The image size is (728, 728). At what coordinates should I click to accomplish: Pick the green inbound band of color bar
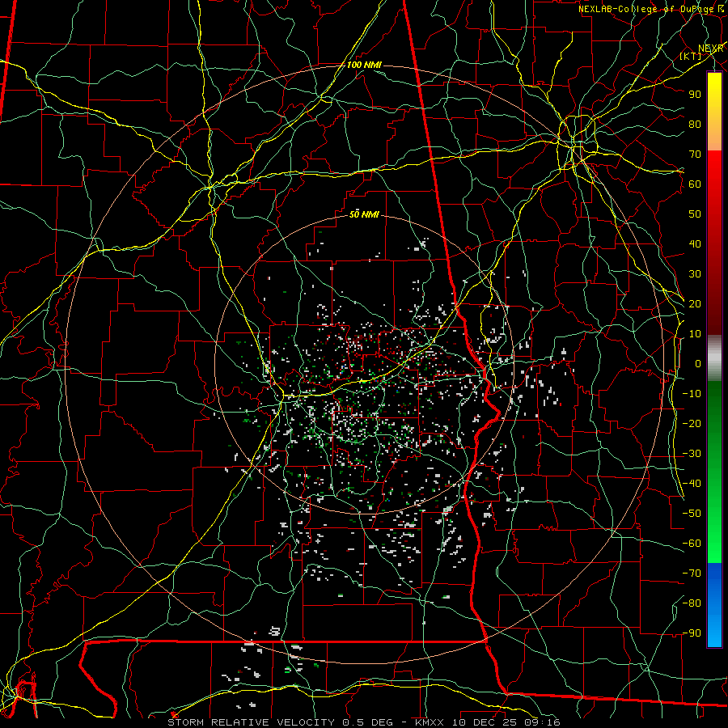coord(714,472)
